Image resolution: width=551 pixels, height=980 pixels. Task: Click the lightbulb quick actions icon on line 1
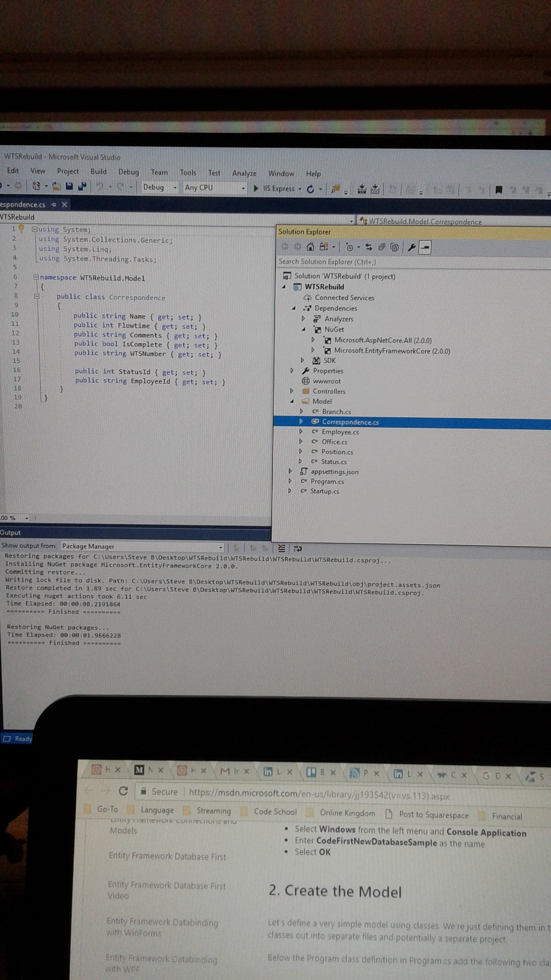(21, 228)
